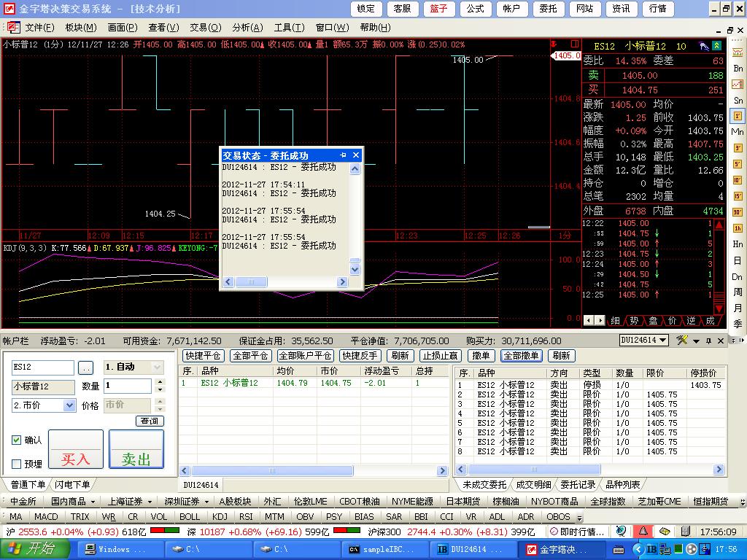
Task: Expand the 国内商品 market dropdown
Action: click(x=93, y=502)
